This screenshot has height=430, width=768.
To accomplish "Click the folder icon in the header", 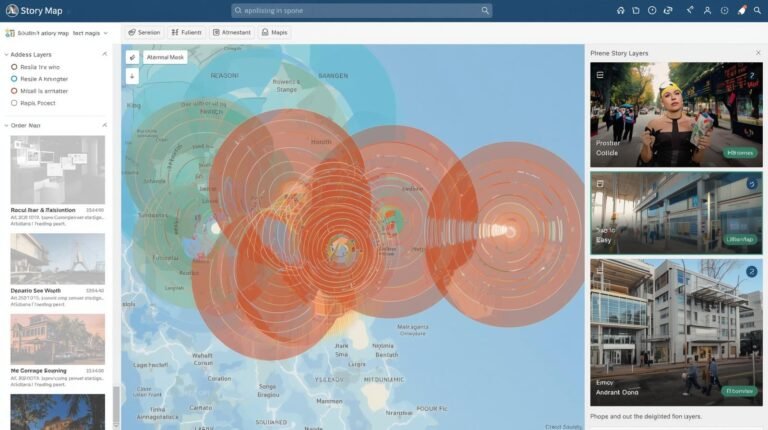I will click(x=636, y=10).
